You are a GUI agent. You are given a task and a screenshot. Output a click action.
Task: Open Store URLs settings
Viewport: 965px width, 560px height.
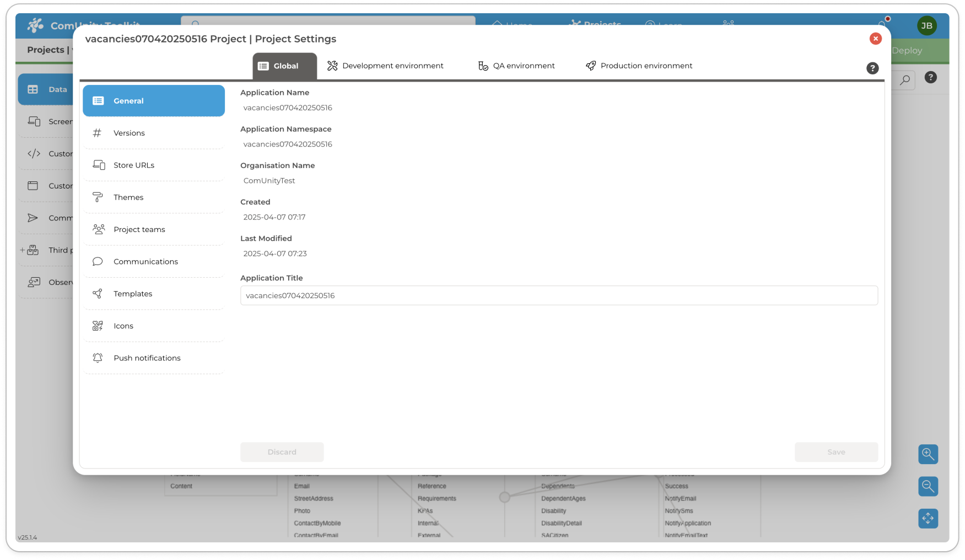tap(133, 165)
